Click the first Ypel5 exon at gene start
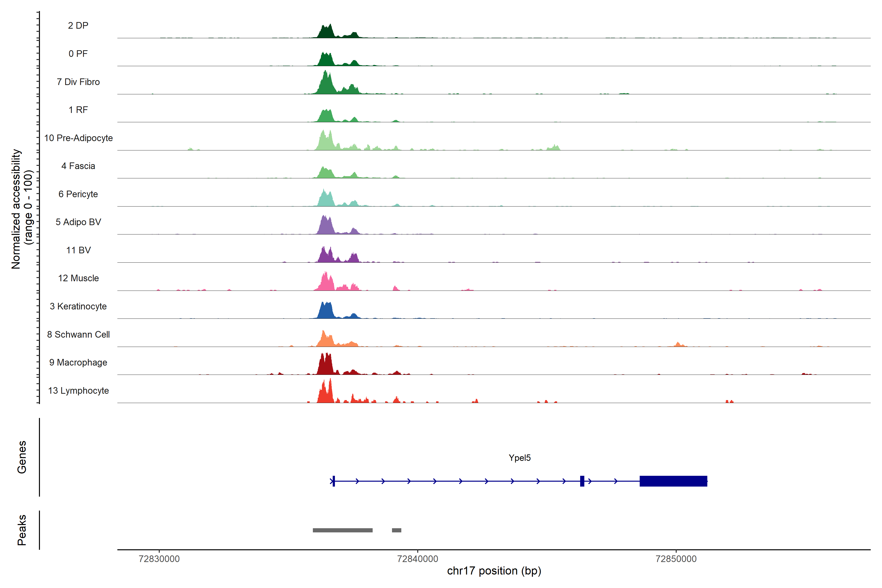The height and width of the screenshot is (588, 882). click(333, 481)
